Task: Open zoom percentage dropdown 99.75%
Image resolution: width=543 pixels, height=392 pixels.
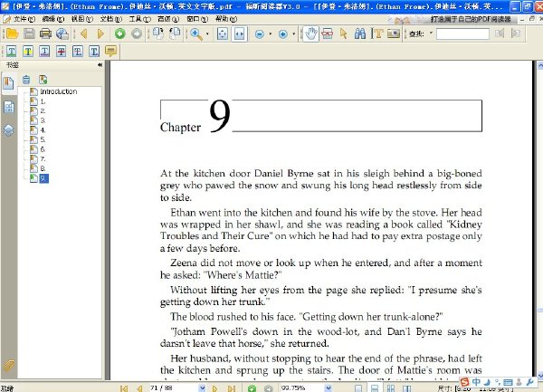Action: point(329,388)
